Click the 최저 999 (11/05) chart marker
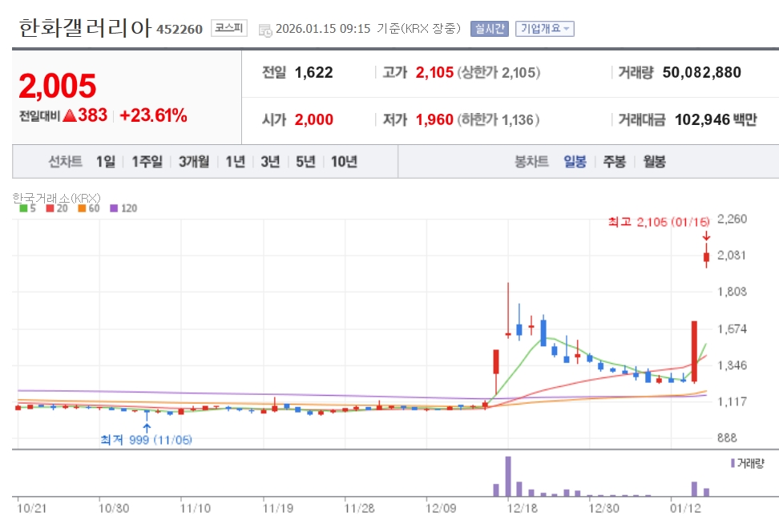This screenshot has width=779, height=532. pos(146,440)
